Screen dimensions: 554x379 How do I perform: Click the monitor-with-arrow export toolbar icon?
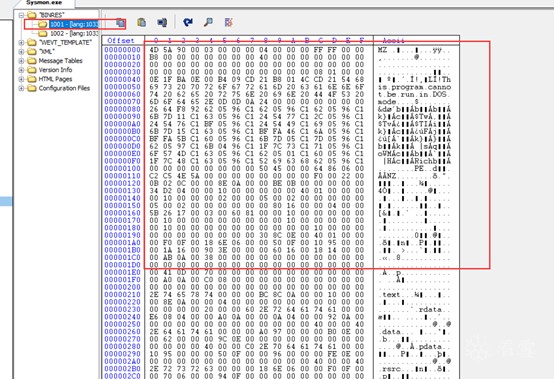[x=162, y=23]
